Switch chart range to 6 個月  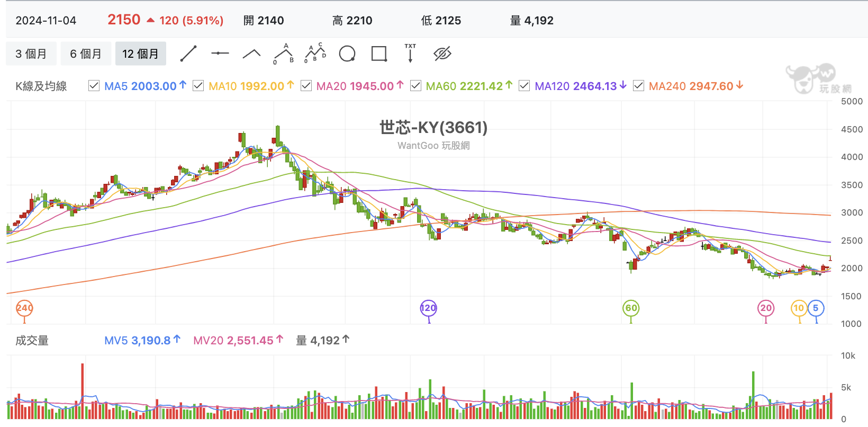tap(86, 54)
